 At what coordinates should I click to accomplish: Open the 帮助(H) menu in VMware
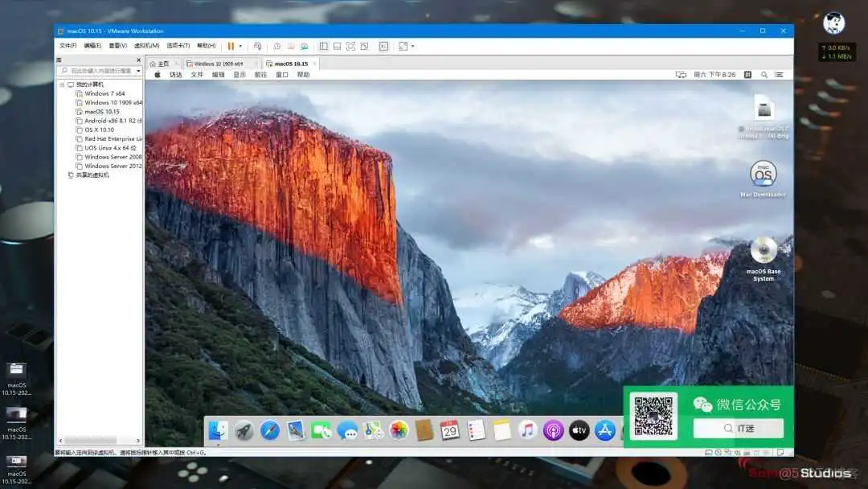[x=206, y=45]
